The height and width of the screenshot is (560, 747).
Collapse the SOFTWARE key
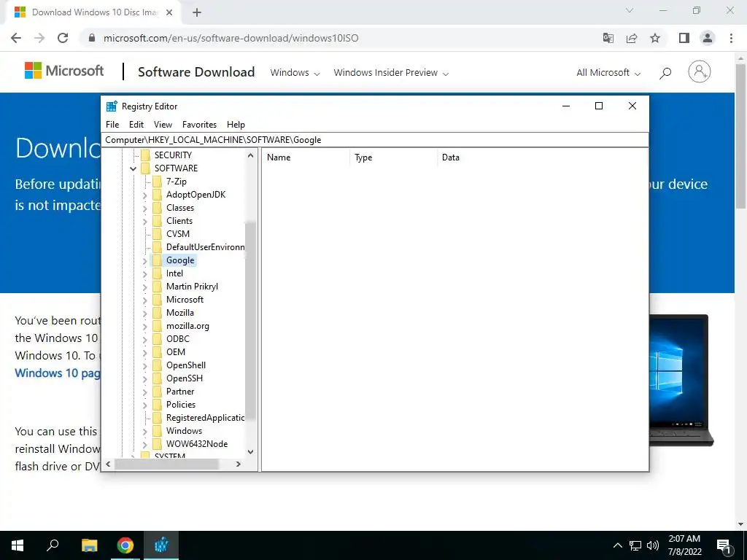click(x=133, y=168)
